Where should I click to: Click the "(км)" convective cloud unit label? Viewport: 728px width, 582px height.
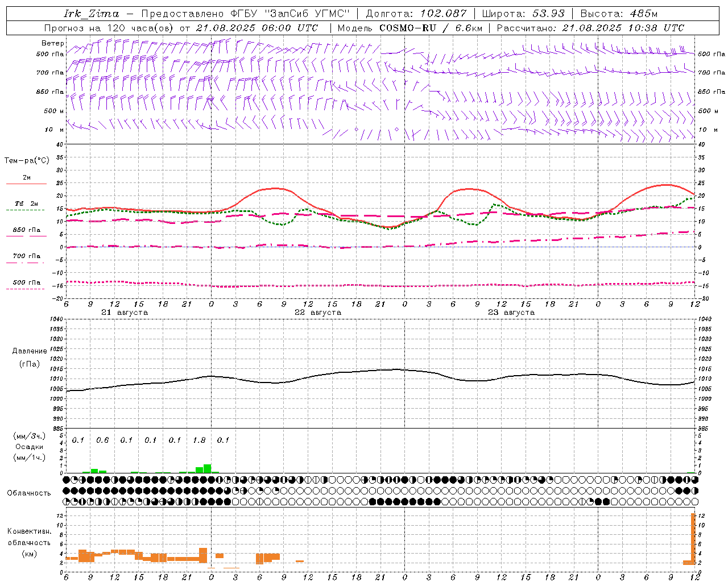tap(29, 554)
